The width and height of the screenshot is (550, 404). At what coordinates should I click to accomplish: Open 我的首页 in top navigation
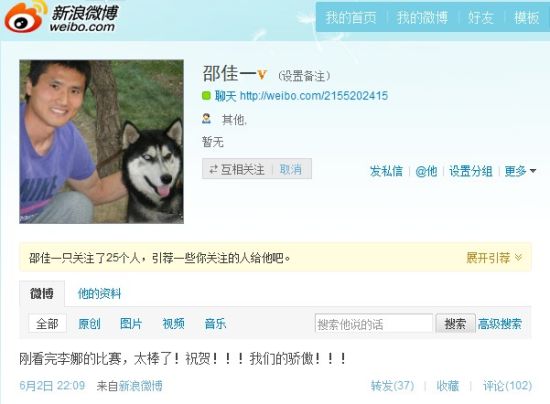point(351,18)
